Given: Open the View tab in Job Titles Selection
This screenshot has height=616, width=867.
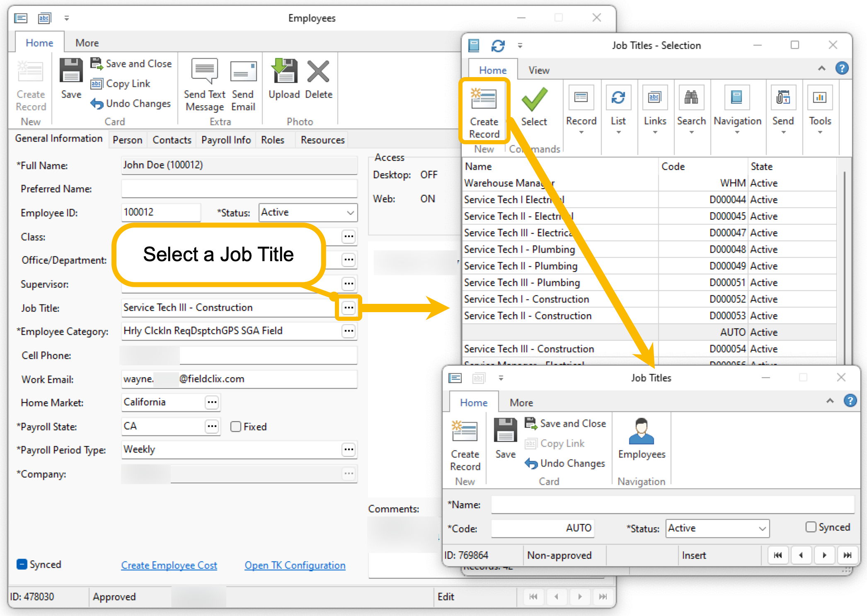Looking at the screenshot, I should (x=539, y=70).
